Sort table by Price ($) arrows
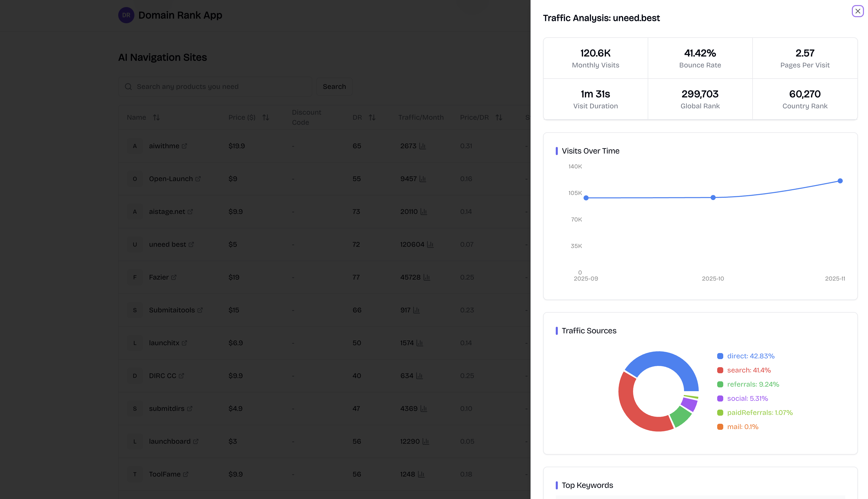The image size is (868, 499). pyautogui.click(x=266, y=118)
